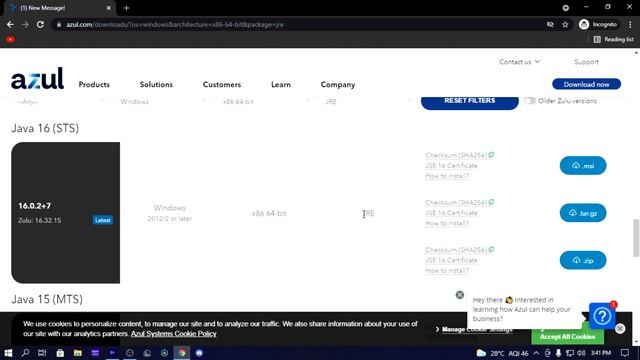Open the Java version filter showing Any

pos(61,101)
